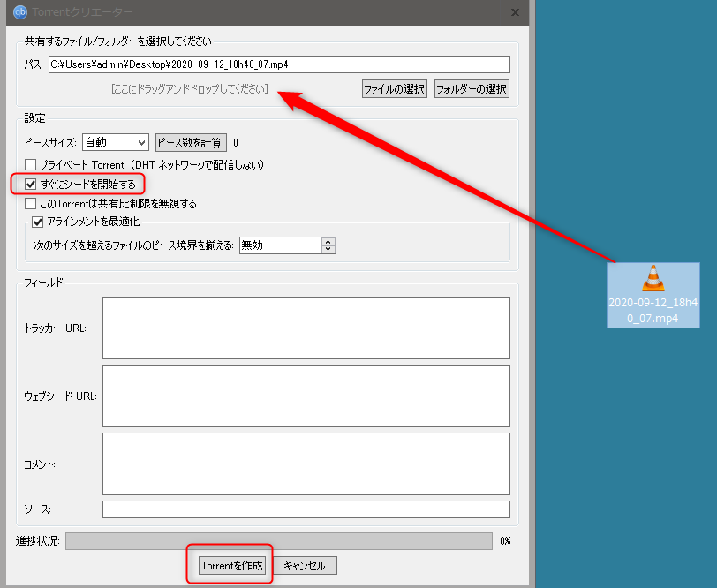
Task: Open the ピースサイズ dropdown set to 自動
Action: pos(116,142)
